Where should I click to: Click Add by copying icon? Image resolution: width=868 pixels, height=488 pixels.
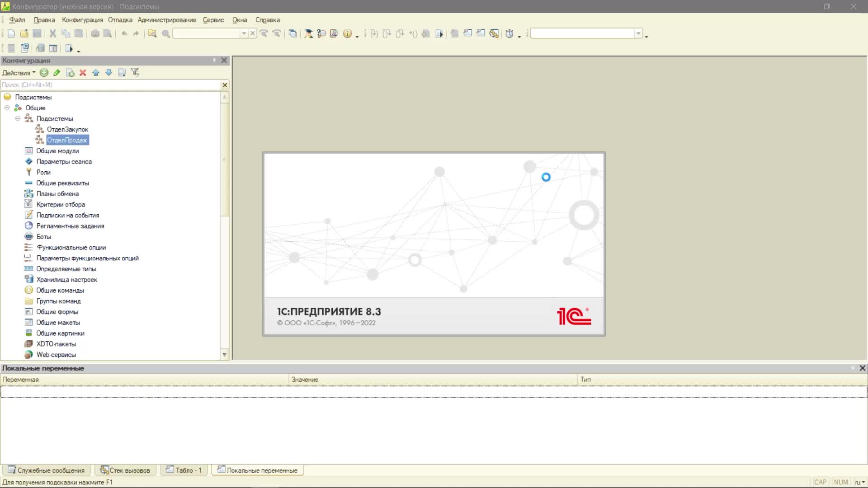coord(70,72)
